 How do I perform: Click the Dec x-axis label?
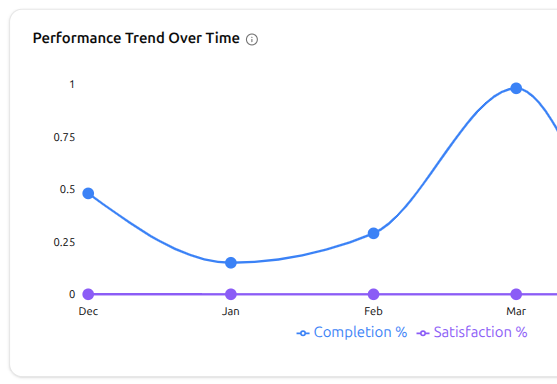(88, 312)
